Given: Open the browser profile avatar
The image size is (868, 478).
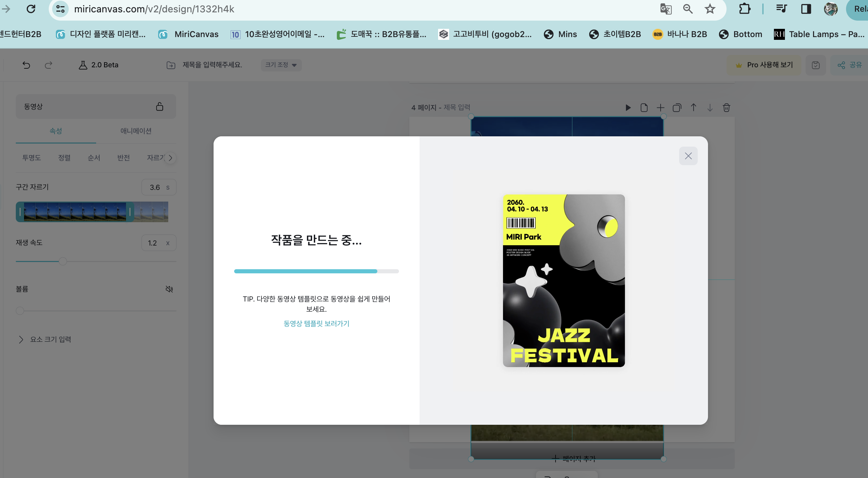Looking at the screenshot, I should click(x=831, y=9).
